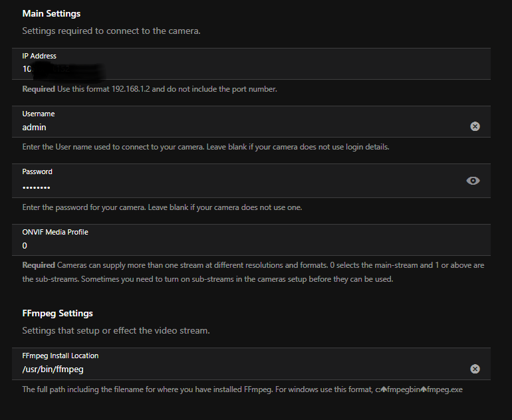
Task: Focus the Username field containing admin
Action: (x=251, y=122)
